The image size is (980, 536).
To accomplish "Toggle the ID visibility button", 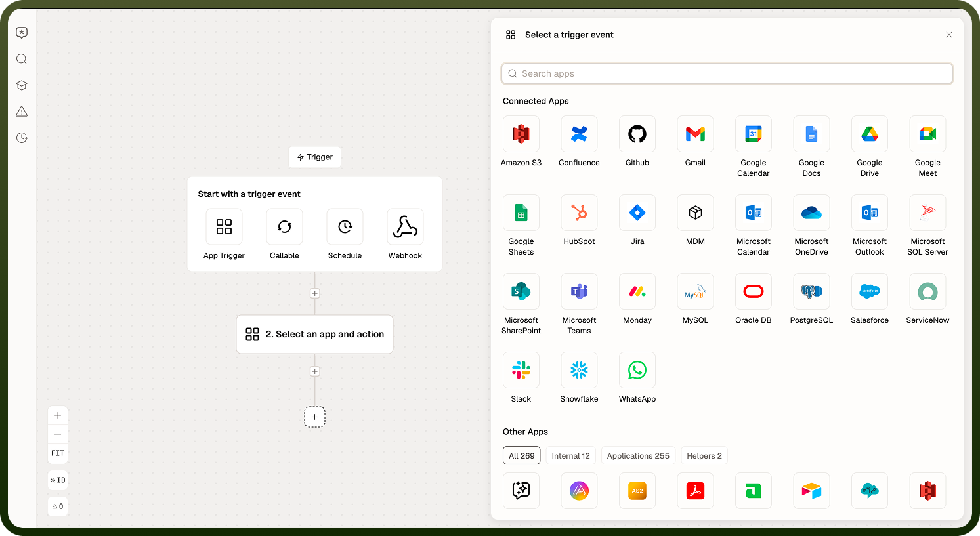I will [58, 480].
